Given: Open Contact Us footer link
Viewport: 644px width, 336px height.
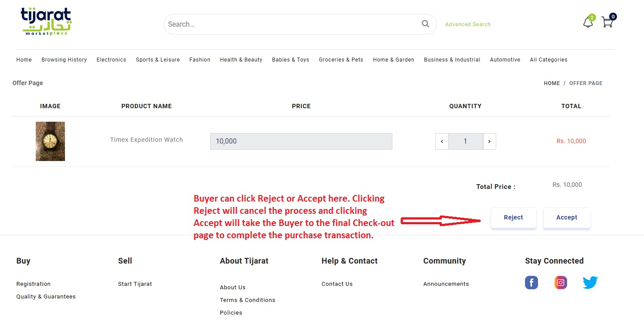Looking at the screenshot, I should [x=337, y=284].
